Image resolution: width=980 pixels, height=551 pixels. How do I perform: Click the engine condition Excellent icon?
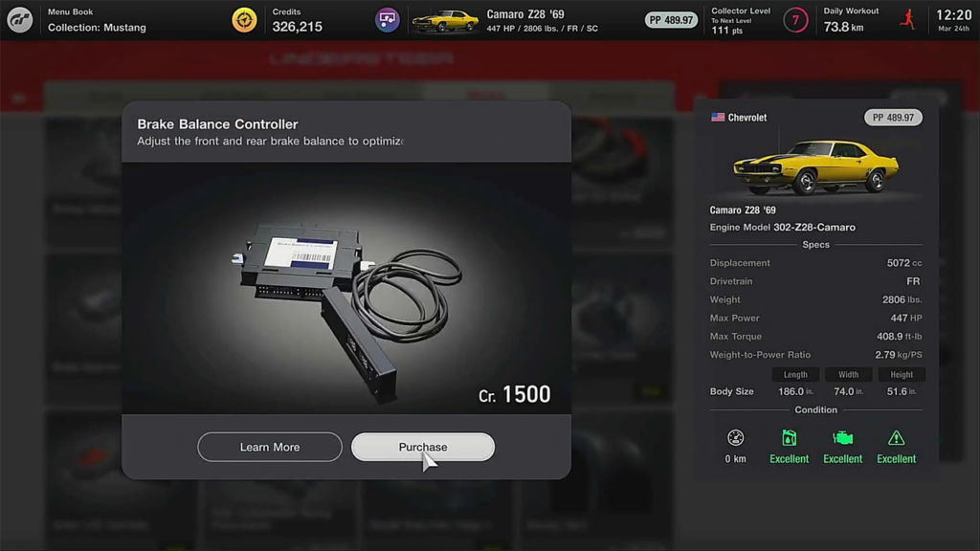842,438
